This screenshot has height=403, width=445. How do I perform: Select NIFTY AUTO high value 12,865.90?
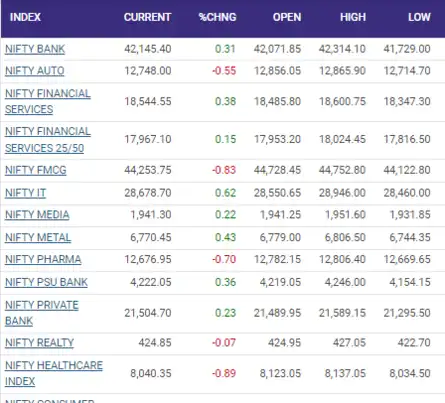click(342, 71)
